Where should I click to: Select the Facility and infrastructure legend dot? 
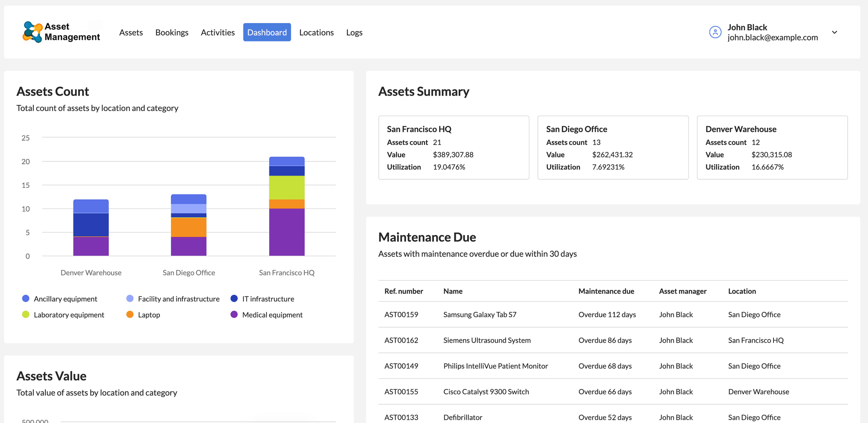coord(130,298)
